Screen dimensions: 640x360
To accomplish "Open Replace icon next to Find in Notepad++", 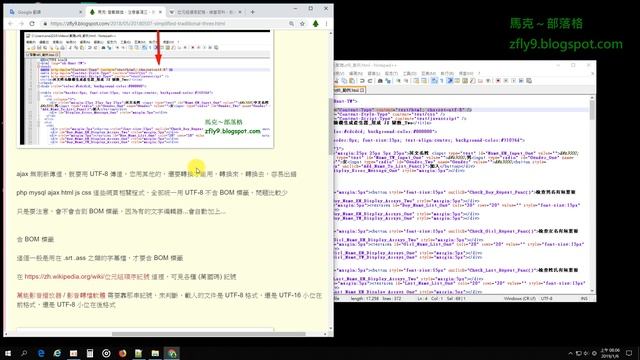I will (388, 81).
